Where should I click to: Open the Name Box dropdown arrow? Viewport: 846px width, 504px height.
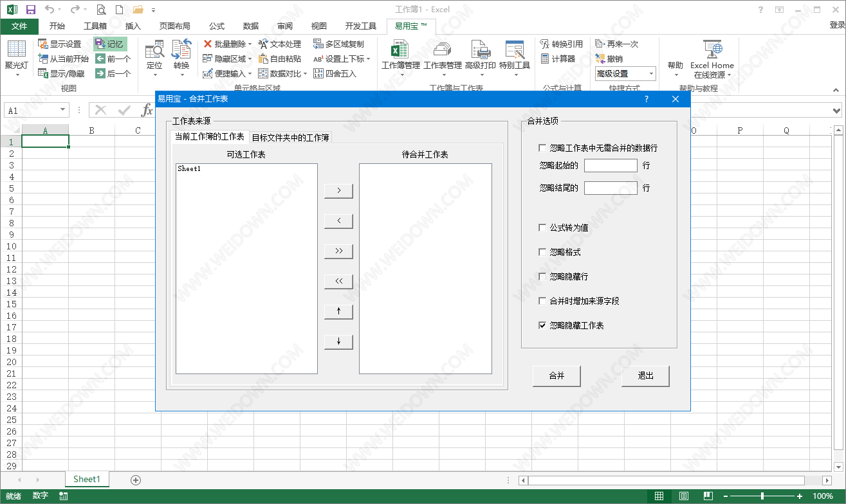pyautogui.click(x=63, y=111)
